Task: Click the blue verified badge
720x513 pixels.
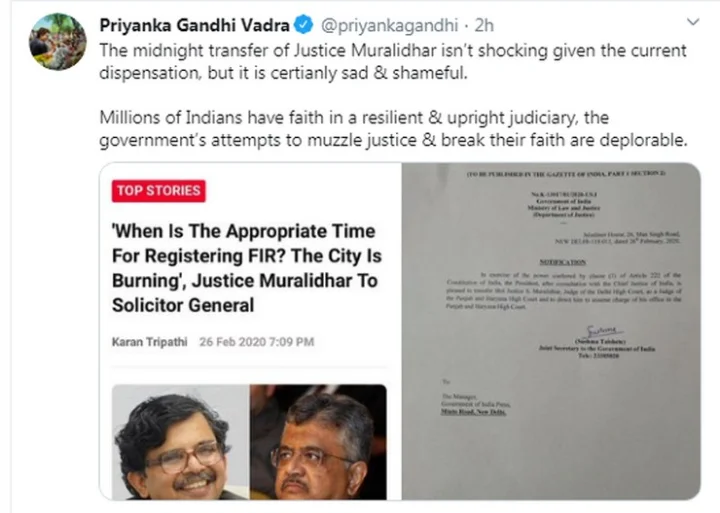Action: 304,25
